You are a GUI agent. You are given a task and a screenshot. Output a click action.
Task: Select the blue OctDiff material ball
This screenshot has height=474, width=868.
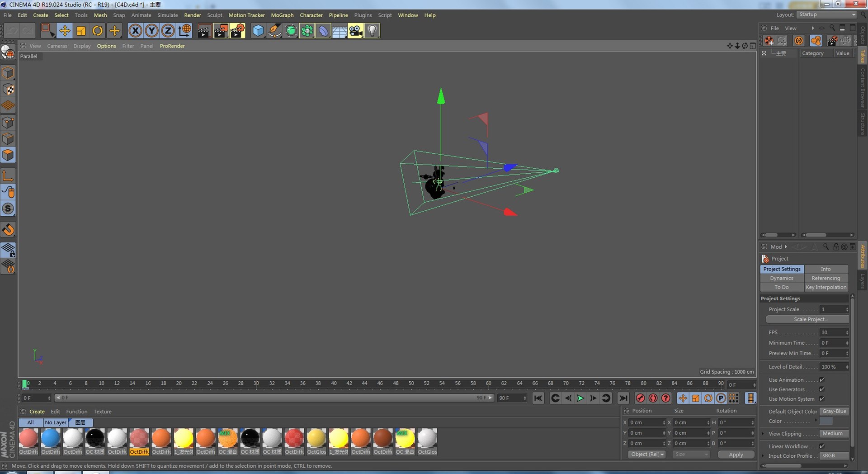(x=50, y=438)
